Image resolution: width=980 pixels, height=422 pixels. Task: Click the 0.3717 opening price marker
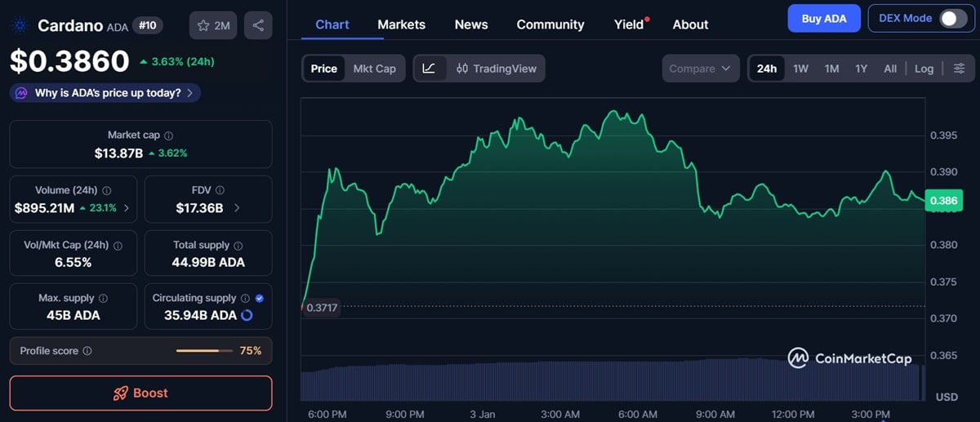321,308
